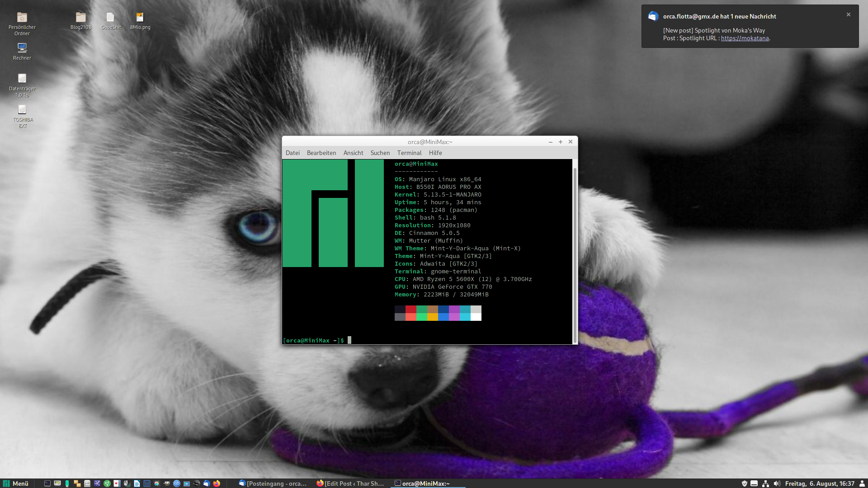Click 'OS: Manjaro Linux x86_64' line
This screenshot has width=868, height=488.
tap(438, 179)
